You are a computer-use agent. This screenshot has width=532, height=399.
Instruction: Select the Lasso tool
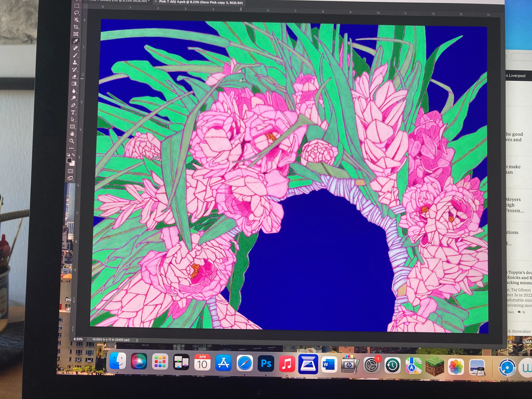(77, 13)
